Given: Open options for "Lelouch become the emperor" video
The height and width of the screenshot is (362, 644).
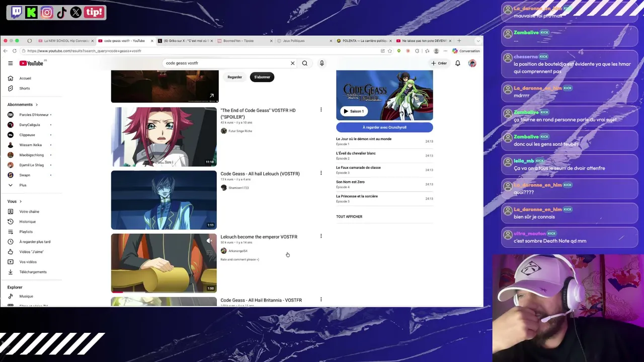Looking at the screenshot, I should [321, 236].
